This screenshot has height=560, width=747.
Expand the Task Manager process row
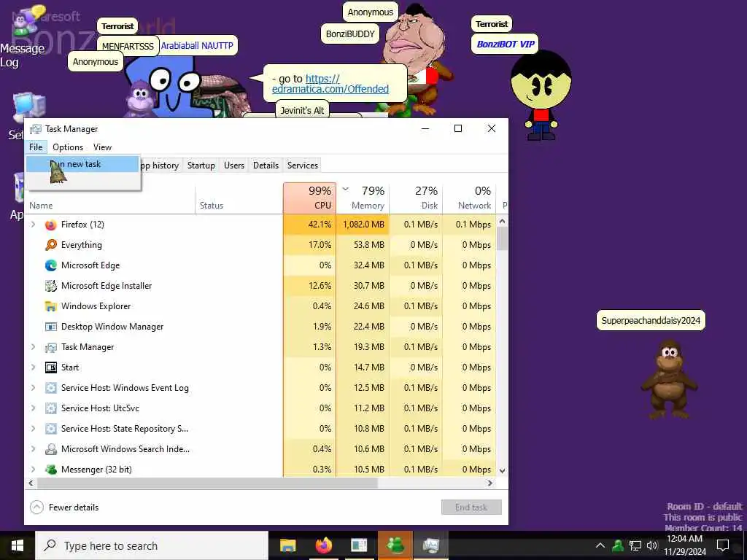click(x=33, y=347)
